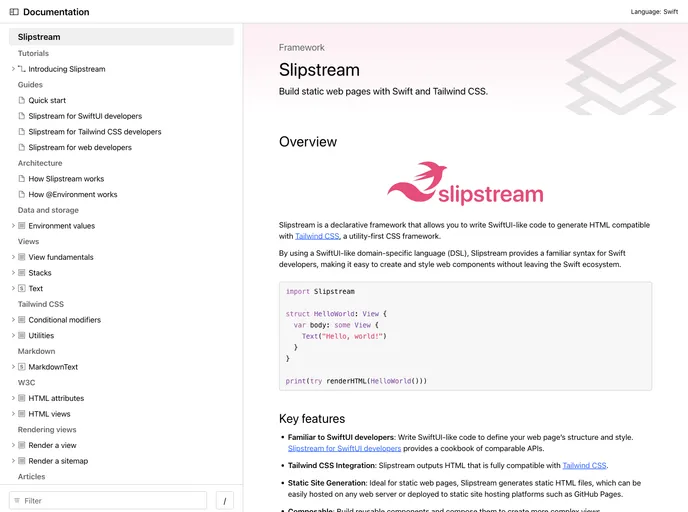Click the Architecture section header in sidebar

pyautogui.click(x=40, y=163)
